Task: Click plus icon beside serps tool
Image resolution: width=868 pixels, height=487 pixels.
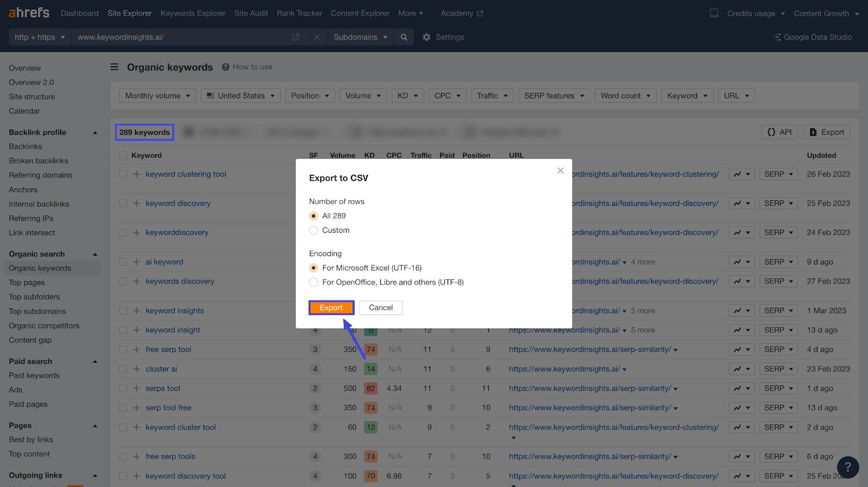Action: 136,389
